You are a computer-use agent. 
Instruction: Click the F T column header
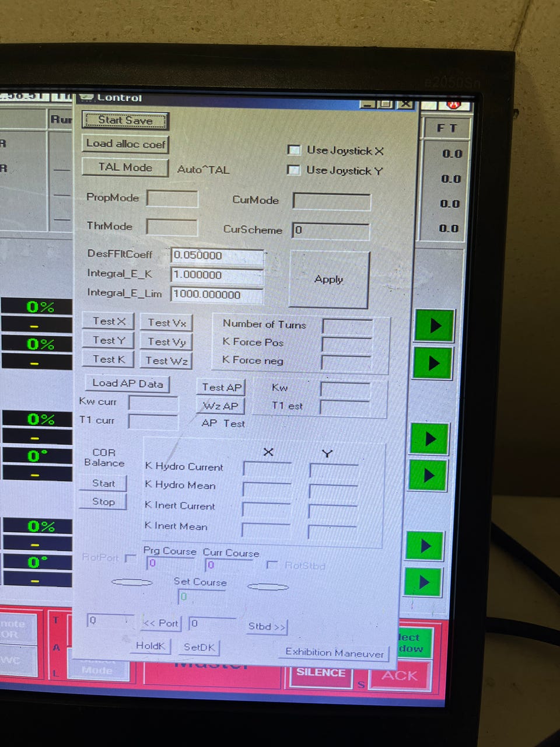(x=446, y=128)
